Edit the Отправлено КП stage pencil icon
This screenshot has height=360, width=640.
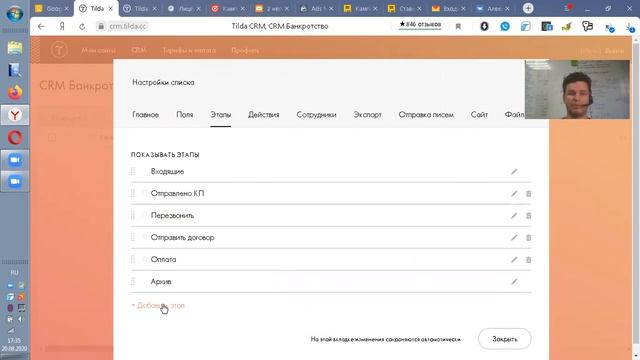point(514,194)
